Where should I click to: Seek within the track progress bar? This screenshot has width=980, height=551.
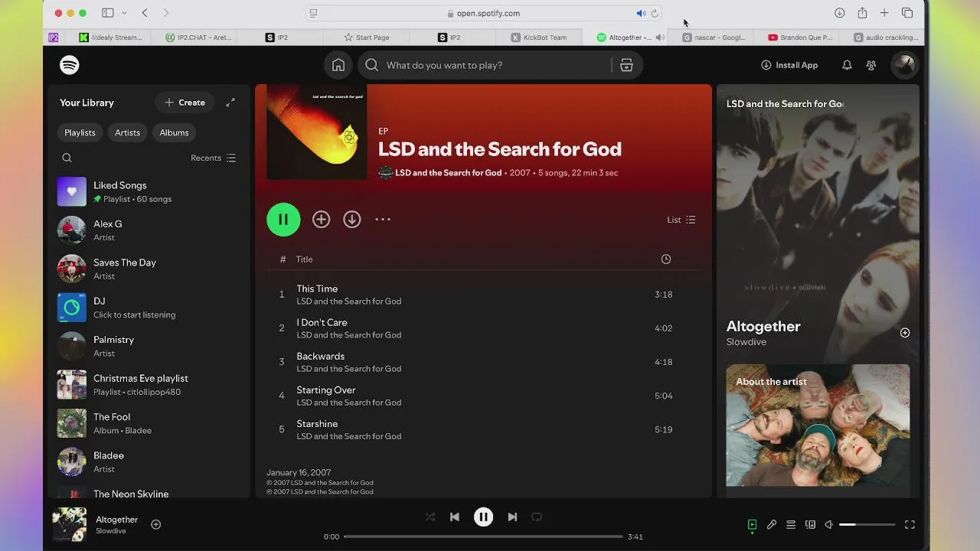click(483, 536)
